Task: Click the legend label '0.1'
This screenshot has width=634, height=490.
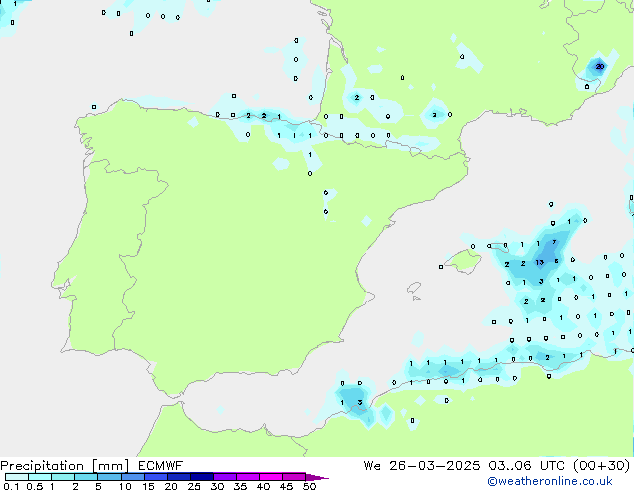Action: pos(11,486)
